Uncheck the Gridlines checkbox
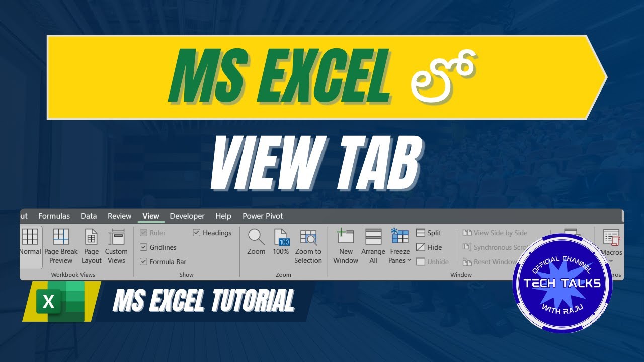 (158, 247)
